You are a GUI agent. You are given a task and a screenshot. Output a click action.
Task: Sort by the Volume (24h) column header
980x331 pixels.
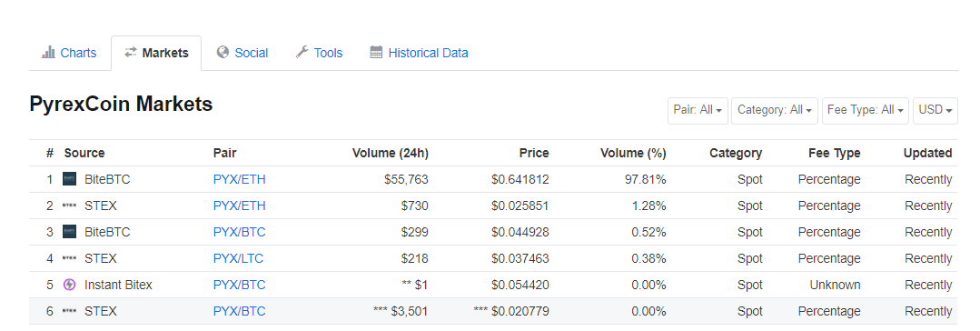(390, 153)
